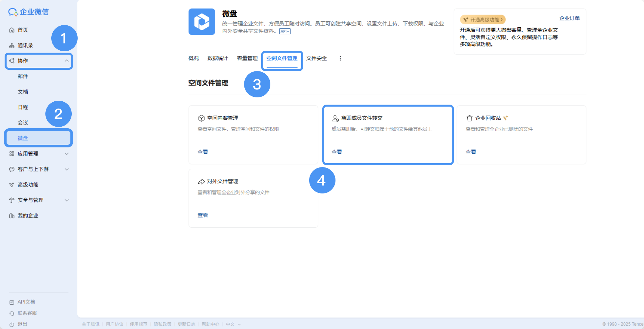The width and height of the screenshot is (644, 329).
Task: Click 退出 to log out
Action: (22, 324)
